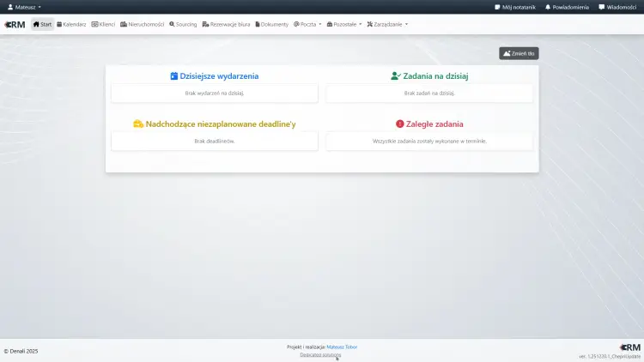Expand the Pozostałe dropdown menu
644x362 pixels.
(x=344, y=24)
